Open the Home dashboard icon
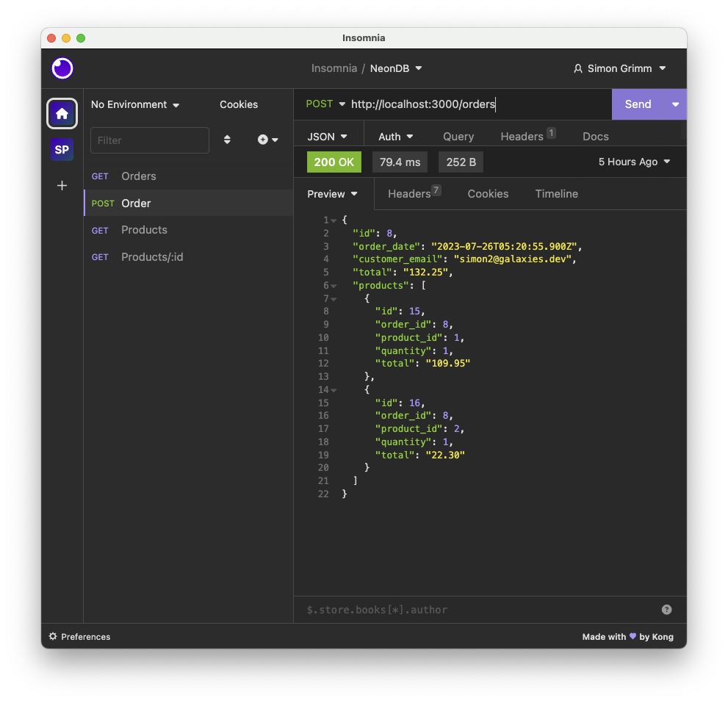This screenshot has height=703, width=728. [62, 113]
